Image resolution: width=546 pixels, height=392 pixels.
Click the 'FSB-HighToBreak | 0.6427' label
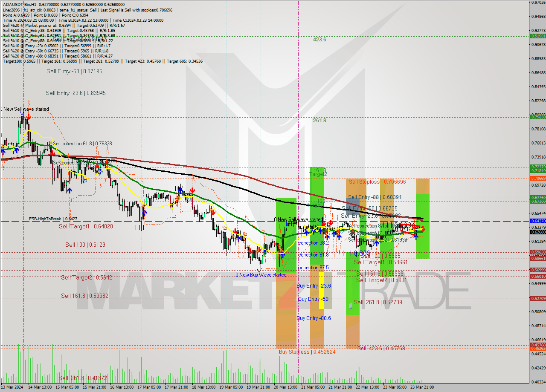[53, 219]
